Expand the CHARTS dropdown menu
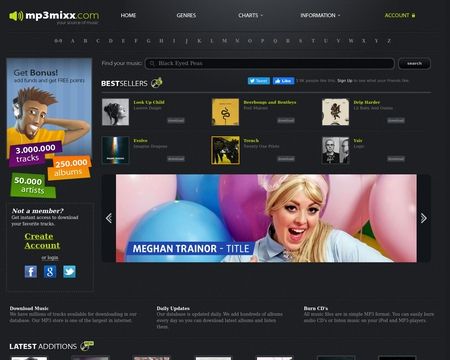This screenshot has width=450, height=360. [250, 15]
